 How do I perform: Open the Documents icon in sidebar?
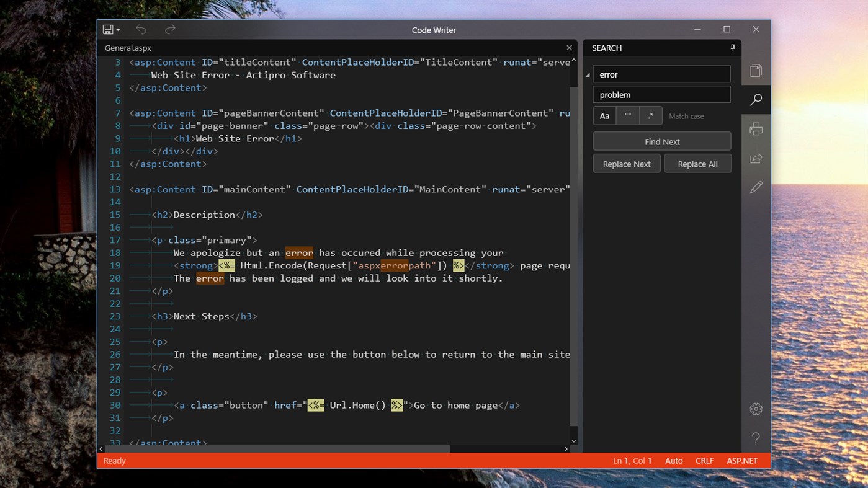(756, 71)
